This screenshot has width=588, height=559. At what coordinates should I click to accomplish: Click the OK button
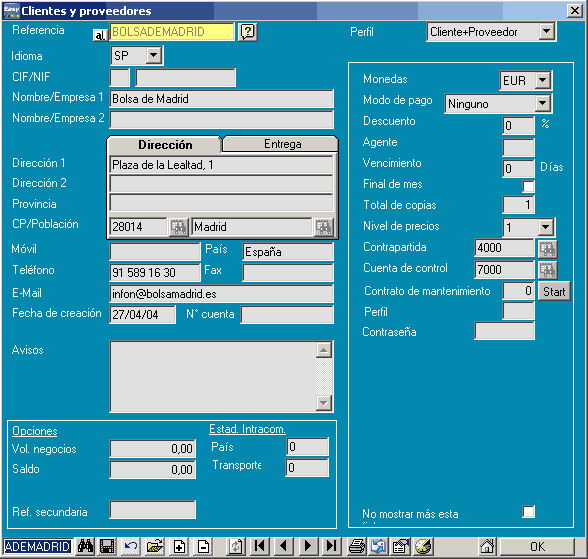537,547
